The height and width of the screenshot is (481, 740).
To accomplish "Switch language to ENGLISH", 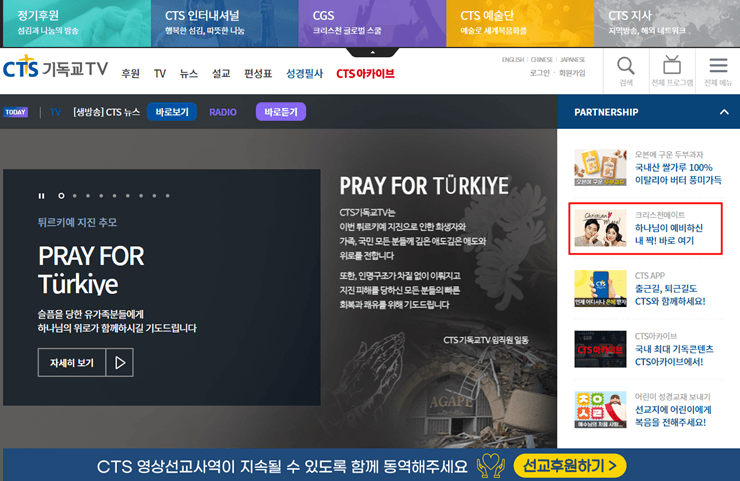I will (513, 59).
